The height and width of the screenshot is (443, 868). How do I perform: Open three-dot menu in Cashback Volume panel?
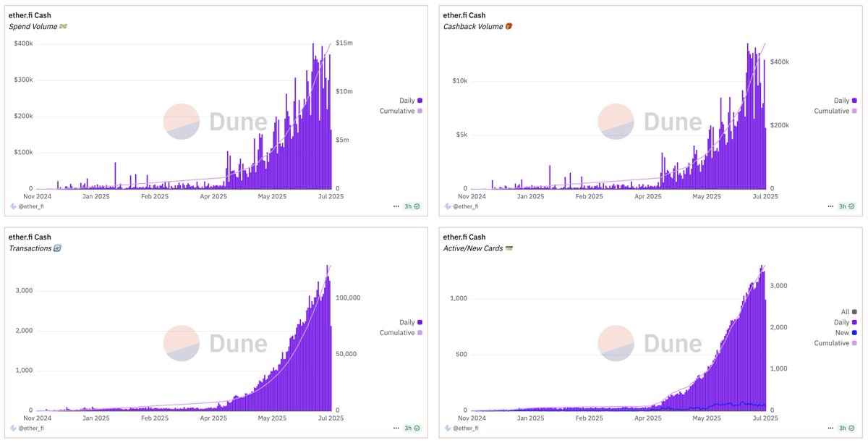(x=830, y=206)
